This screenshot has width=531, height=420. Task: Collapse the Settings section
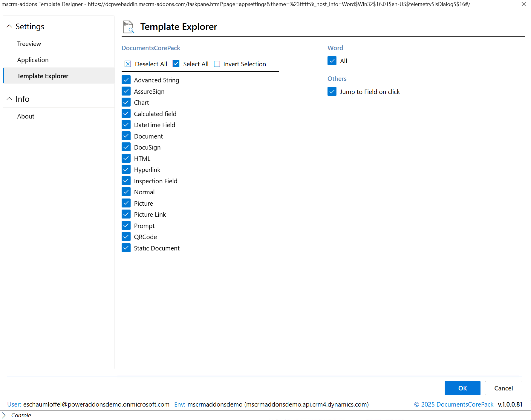tap(10, 26)
